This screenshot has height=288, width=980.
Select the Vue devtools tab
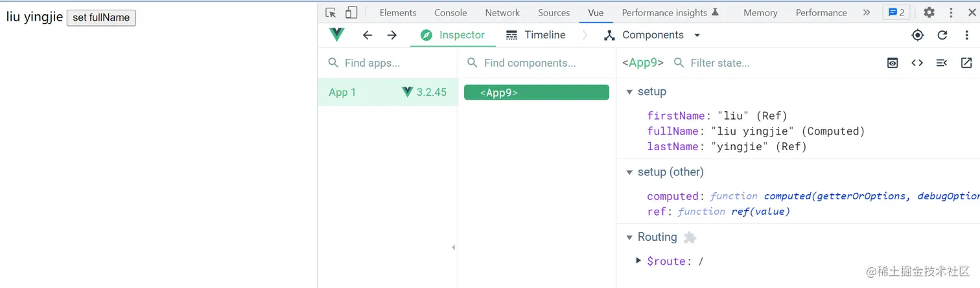coord(596,12)
